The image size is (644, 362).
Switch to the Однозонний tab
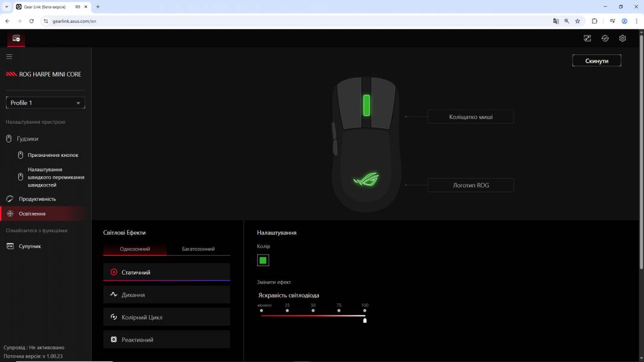pyautogui.click(x=135, y=249)
